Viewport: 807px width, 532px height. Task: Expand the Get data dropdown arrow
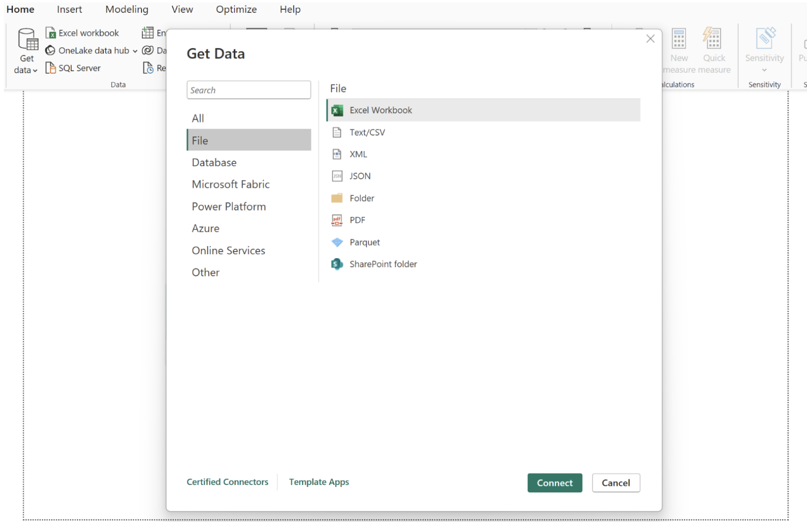[34, 70]
